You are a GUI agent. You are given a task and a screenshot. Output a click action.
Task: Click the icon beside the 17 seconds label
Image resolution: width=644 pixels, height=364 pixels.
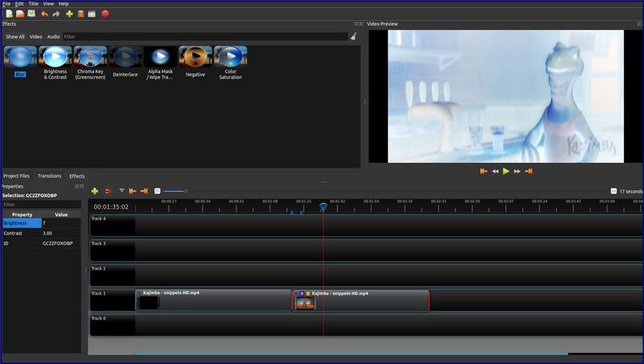pyautogui.click(x=613, y=191)
